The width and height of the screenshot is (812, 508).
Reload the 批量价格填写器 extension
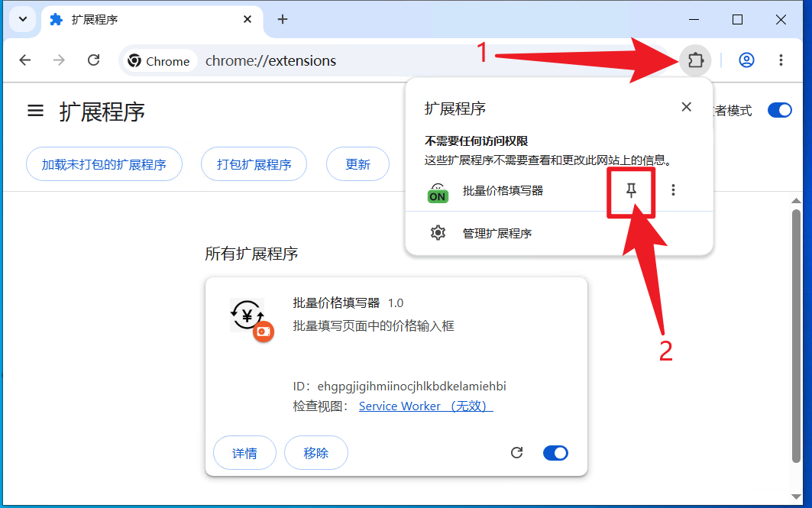pyautogui.click(x=517, y=453)
